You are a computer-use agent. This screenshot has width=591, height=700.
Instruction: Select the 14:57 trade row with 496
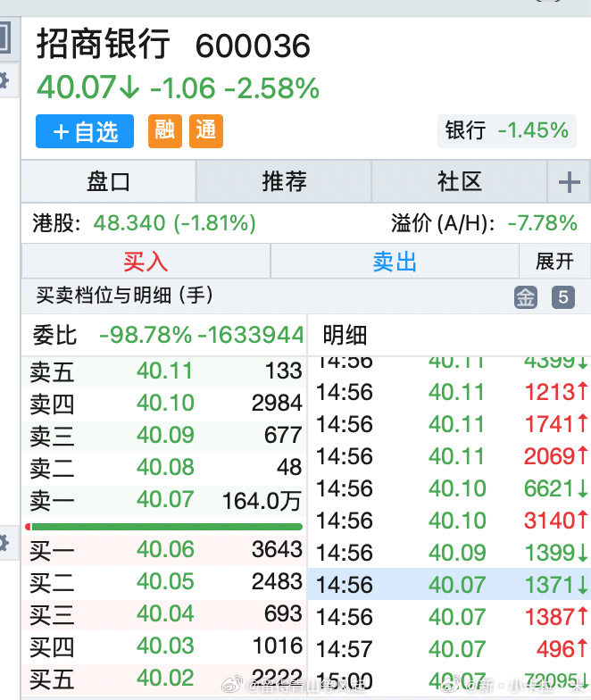pyautogui.click(x=450, y=649)
